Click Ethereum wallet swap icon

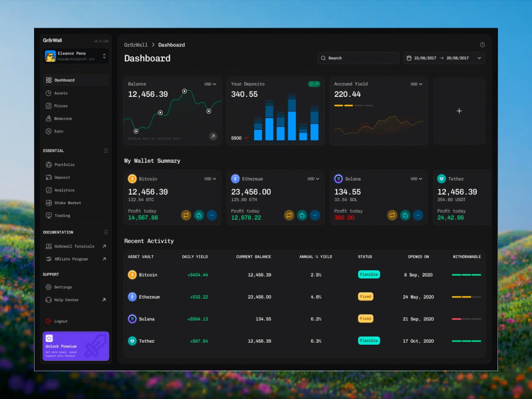click(289, 215)
